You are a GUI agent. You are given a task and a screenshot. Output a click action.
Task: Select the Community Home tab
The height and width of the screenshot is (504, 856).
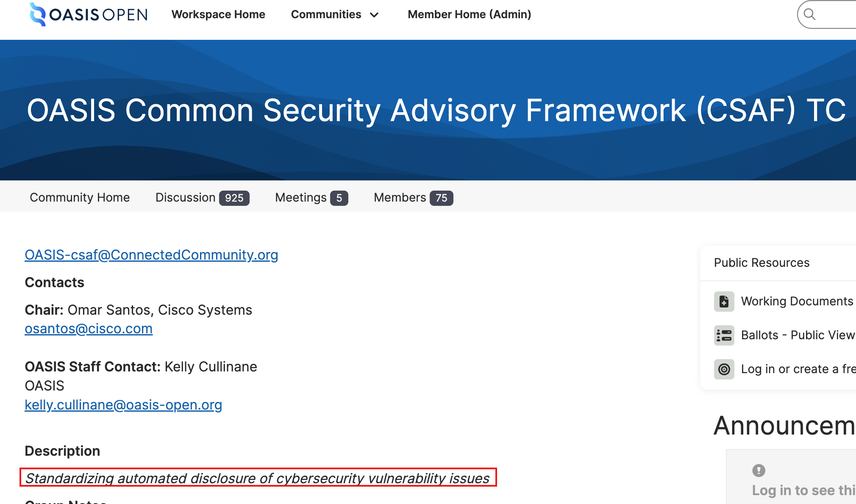[x=79, y=197]
